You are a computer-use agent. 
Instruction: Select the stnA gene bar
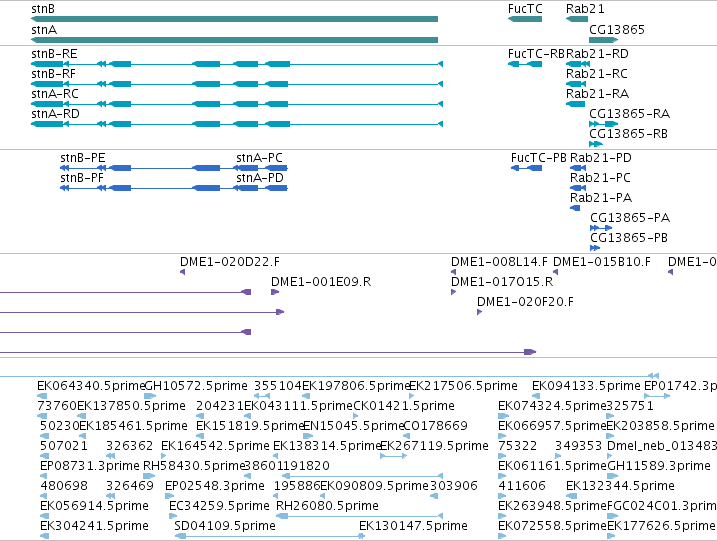click(234, 40)
